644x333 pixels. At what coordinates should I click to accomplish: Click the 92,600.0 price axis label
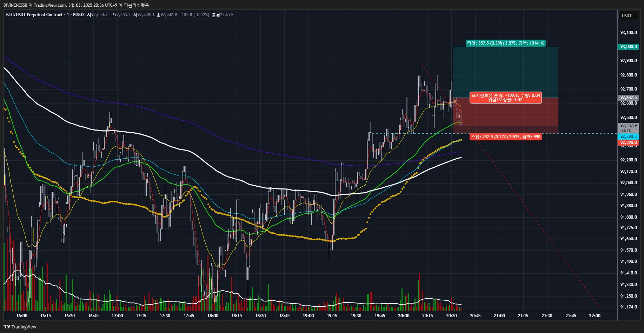pyautogui.click(x=629, y=103)
